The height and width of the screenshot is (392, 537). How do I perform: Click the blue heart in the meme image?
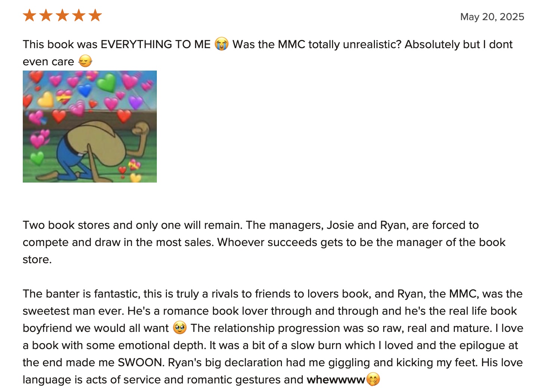[84, 90]
